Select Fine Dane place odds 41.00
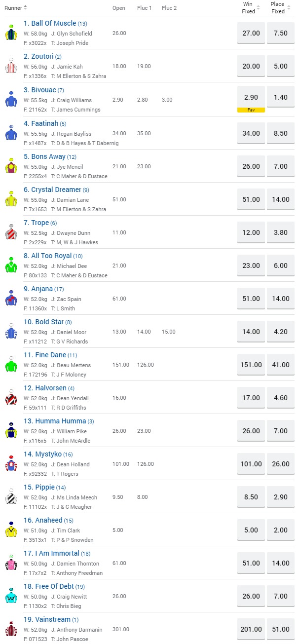Viewport: 298px width, 644px height. (x=280, y=365)
